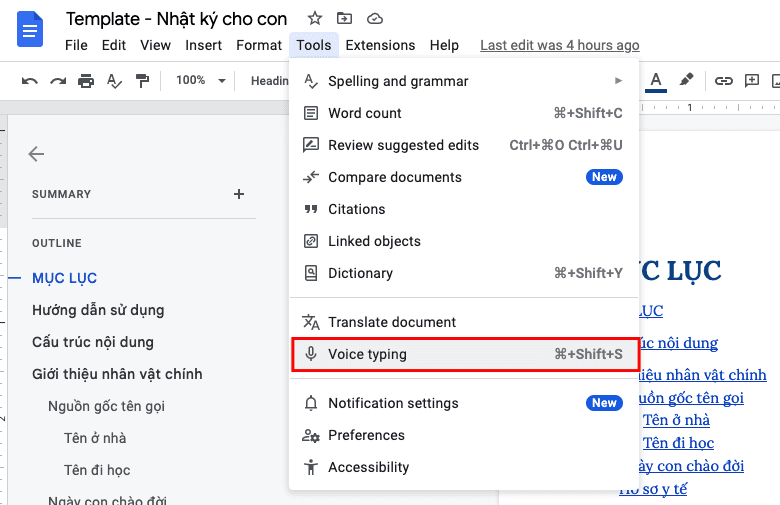Open the text color picker

pyautogui.click(x=656, y=81)
